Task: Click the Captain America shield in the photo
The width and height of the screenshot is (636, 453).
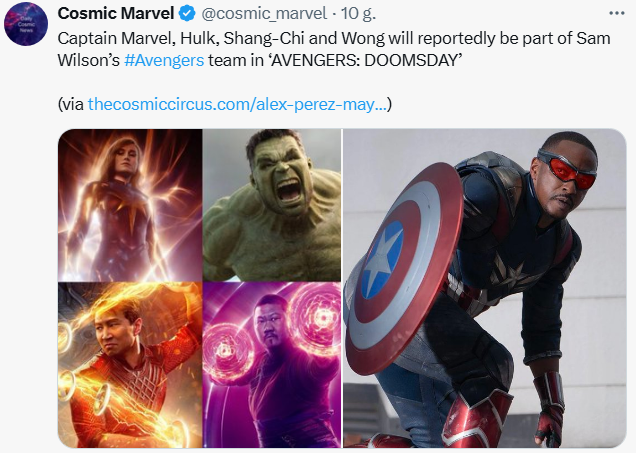Action: (404, 268)
